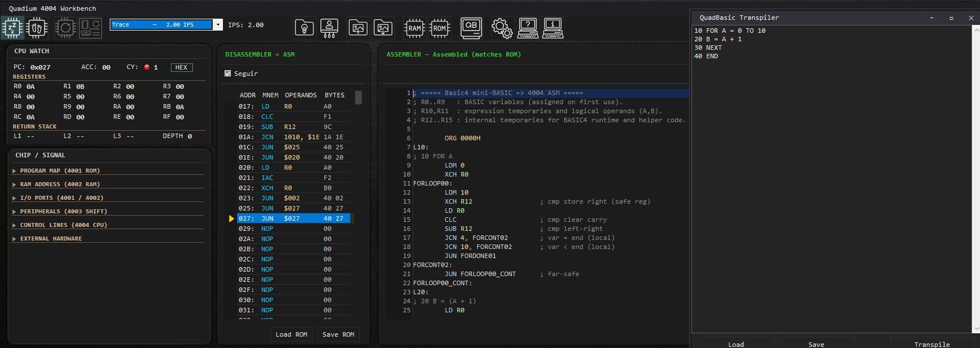Click the disassembler list scrollbar thumb
Screen dimensions: 980x348
[358, 98]
